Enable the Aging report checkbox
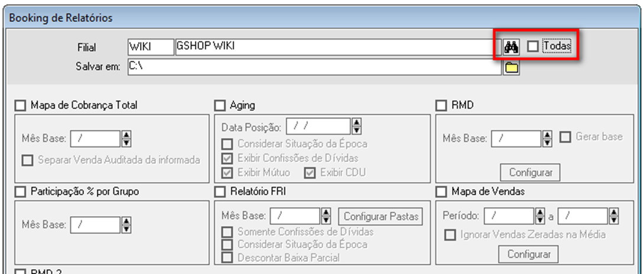Image resolution: width=644 pixels, height=274 pixels. coord(220,106)
